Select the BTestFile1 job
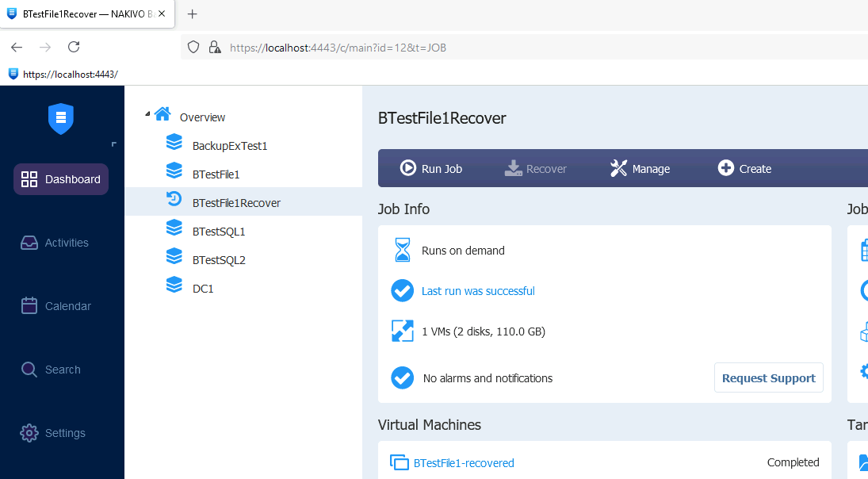Viewport: 868px width, 479px height. 216,174
